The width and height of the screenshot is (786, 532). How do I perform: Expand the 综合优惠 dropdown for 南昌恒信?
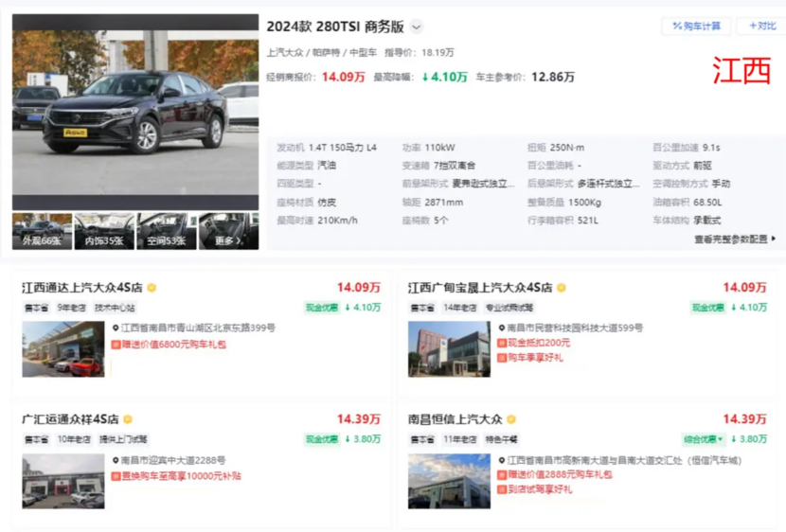703,439
